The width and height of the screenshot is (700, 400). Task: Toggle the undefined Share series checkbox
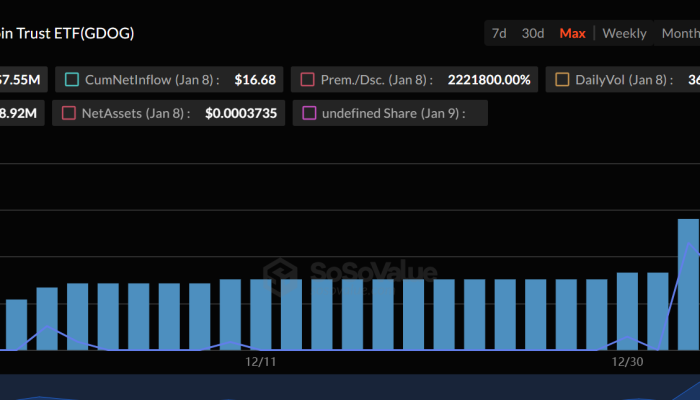[x=308, y=113]
